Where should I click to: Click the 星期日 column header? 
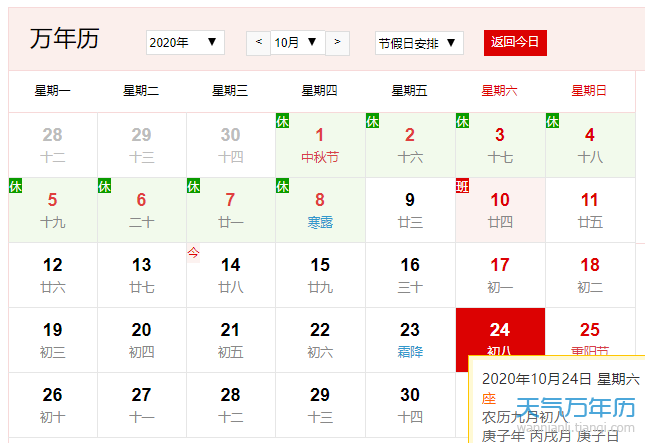click(589, 90)
